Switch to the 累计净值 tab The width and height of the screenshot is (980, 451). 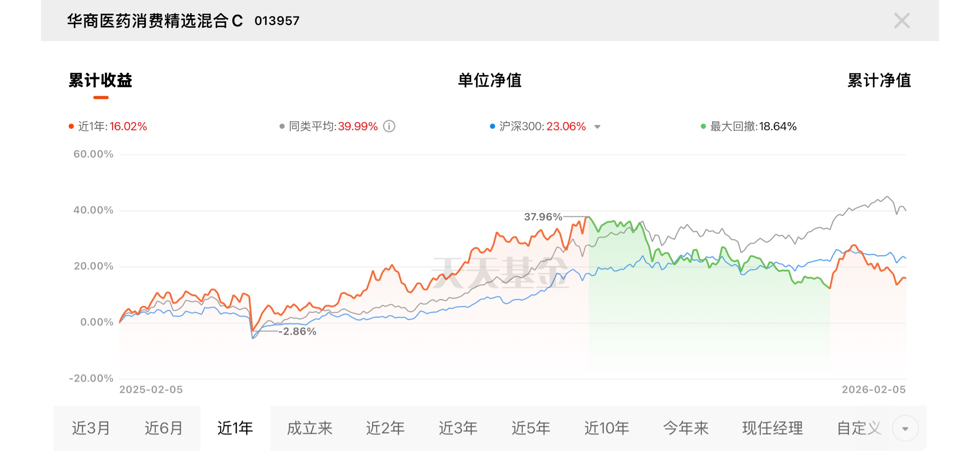point(879,81)
